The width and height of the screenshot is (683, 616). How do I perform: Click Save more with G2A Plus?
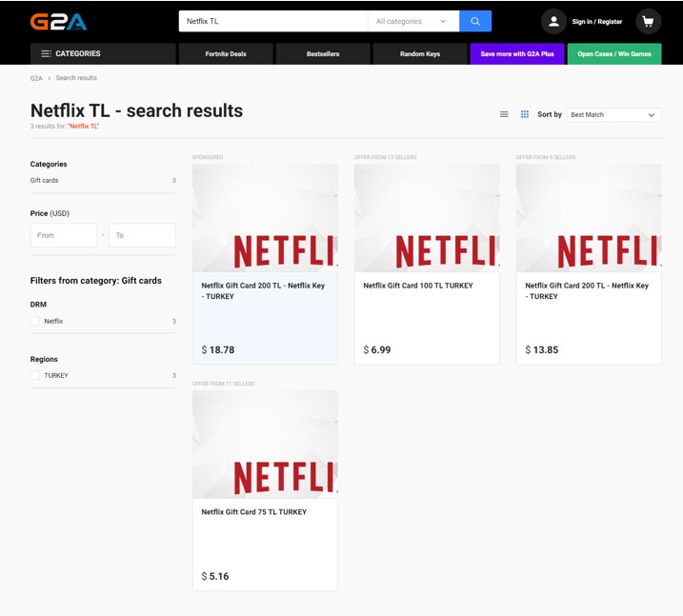point(517,54)
